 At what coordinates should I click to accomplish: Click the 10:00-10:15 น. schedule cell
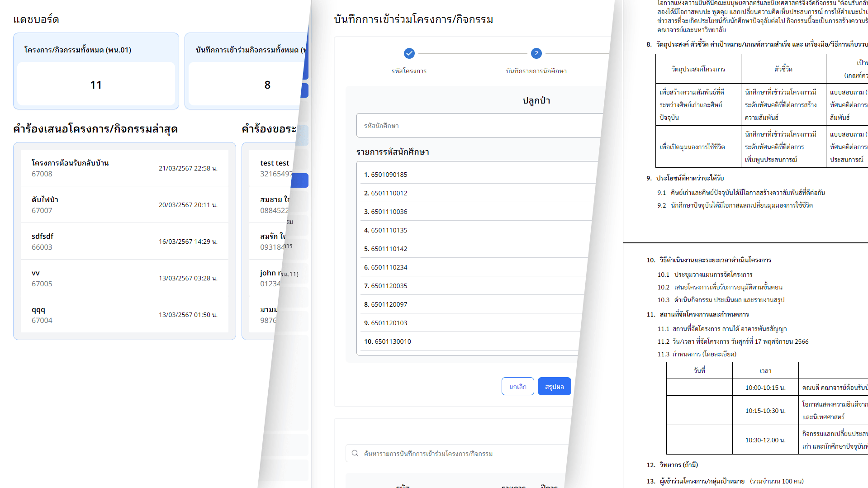pyautogui.click(x=765, y=388)
